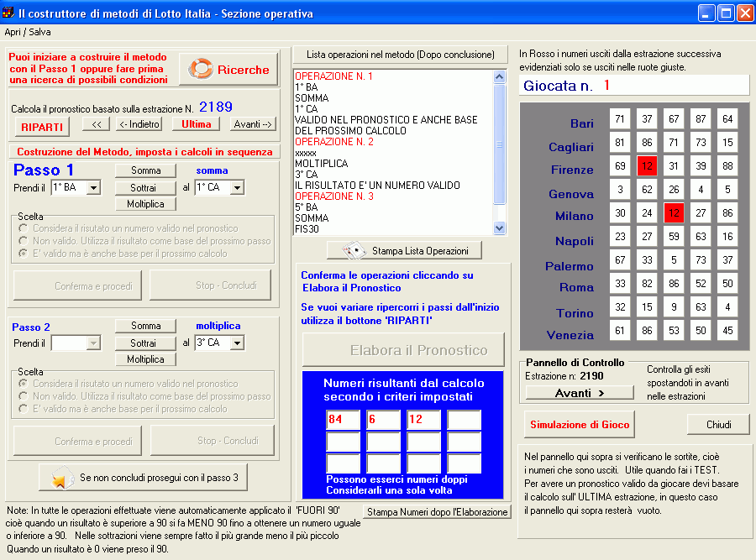Screen dimensions: 756x560
Task: Open the 1° BA dropdown in Passo 1
Action: (93, 187)
